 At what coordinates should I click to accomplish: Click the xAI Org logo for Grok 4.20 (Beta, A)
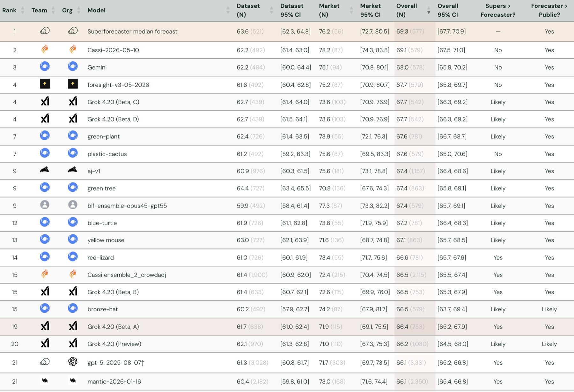pyautogui.click(x=73, y=326)
